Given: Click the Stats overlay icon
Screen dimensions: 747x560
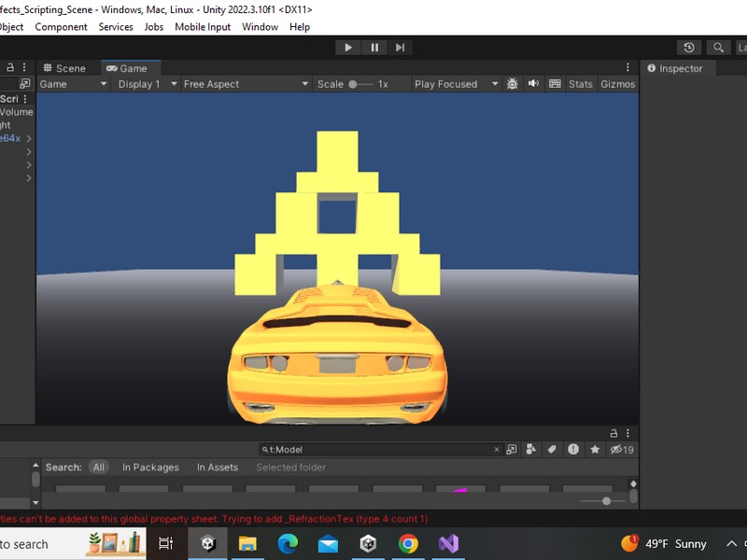Looking at the screenshot, I should click(x=579, y=83).
